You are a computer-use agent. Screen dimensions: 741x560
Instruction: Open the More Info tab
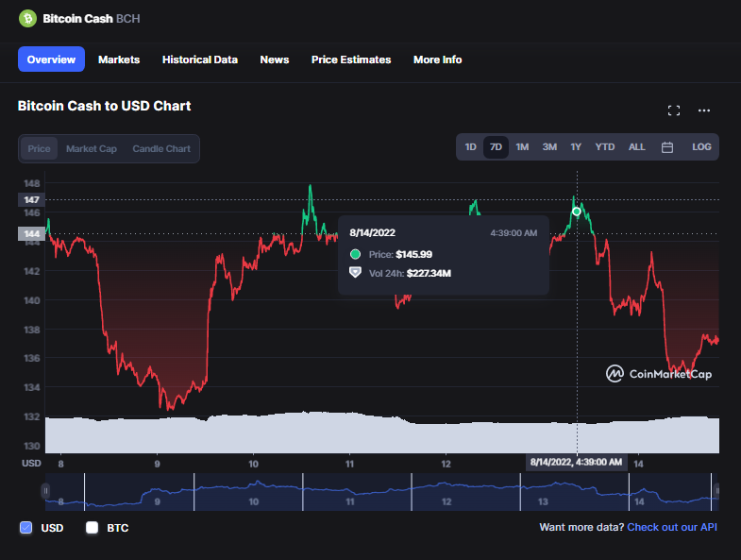(438, 59)
